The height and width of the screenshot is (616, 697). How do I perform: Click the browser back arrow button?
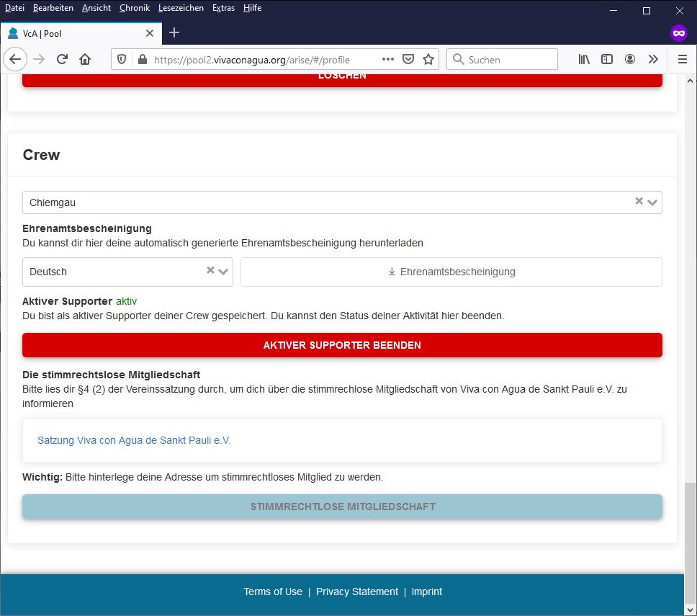click(15, 59)
